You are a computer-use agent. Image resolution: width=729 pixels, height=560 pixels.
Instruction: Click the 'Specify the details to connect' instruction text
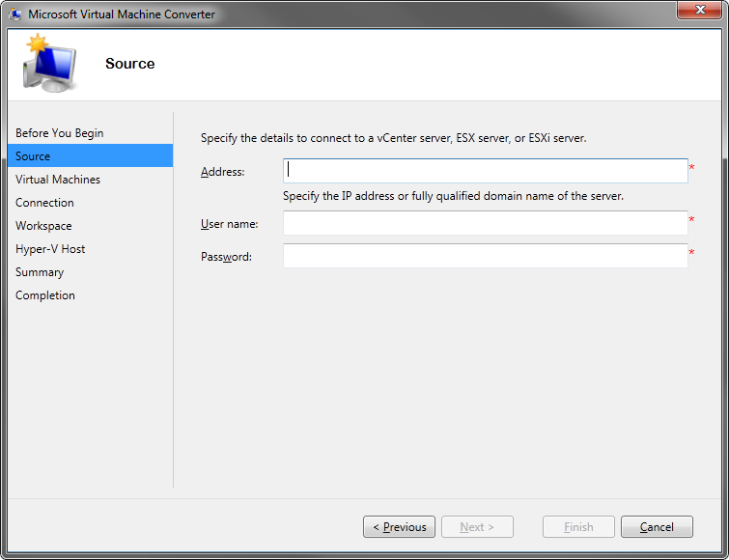coord(393,138)
